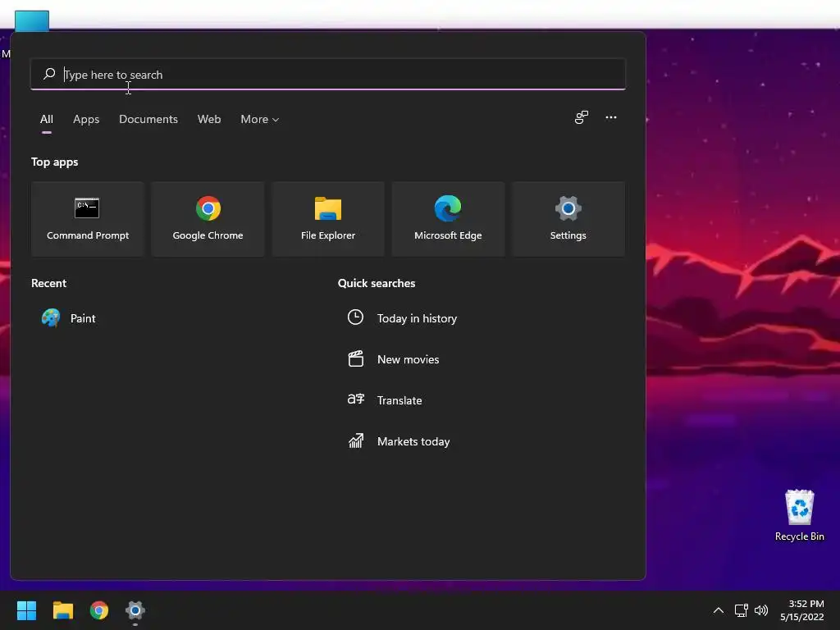This screenshot has height=630, width=840.
Task: Click the Windows Start button on taskbar
Action: click(26, 610)
